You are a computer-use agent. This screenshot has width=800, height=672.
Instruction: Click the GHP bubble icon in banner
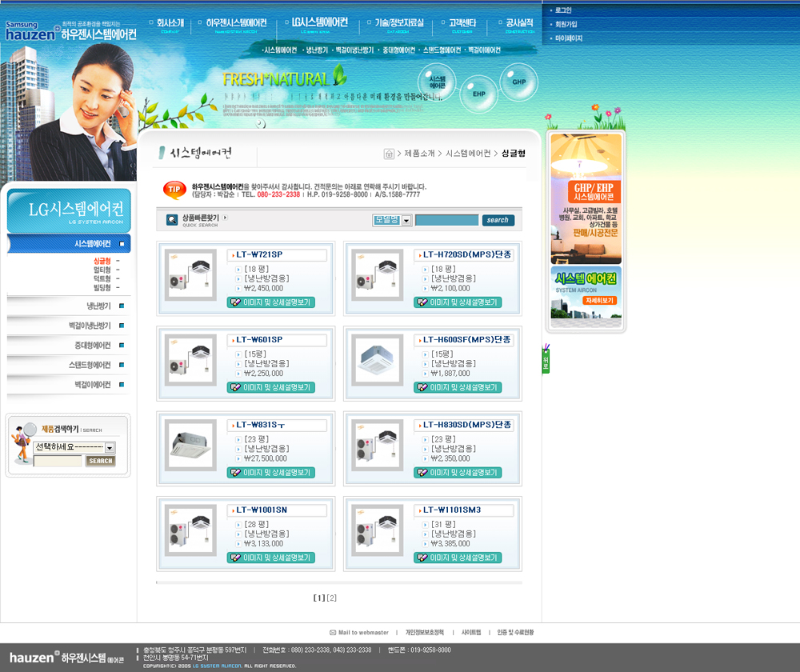point(518,82)
